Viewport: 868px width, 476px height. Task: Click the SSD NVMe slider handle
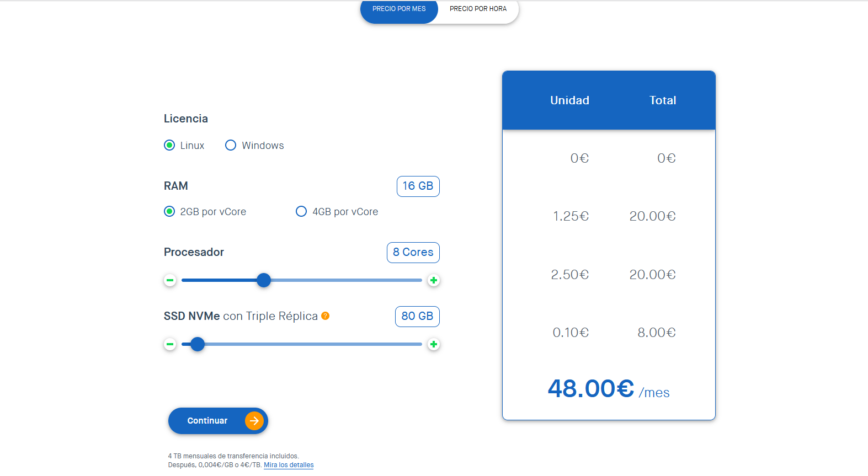point(198,344)
